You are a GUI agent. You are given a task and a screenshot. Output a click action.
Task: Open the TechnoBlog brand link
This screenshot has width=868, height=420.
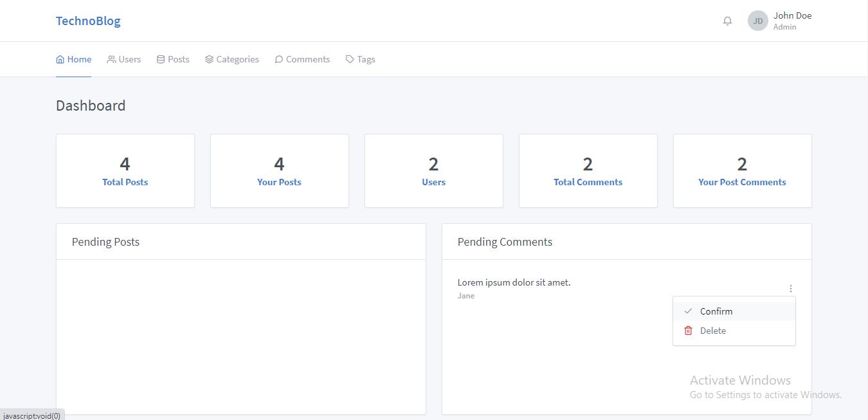click(88, 21)
